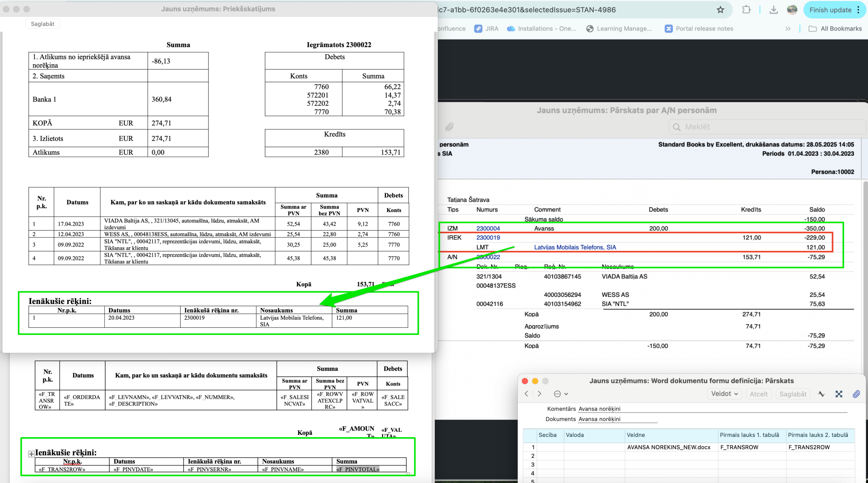Bookmark this page with the star icon
868x483 pixels.
(x=721, y=10)
